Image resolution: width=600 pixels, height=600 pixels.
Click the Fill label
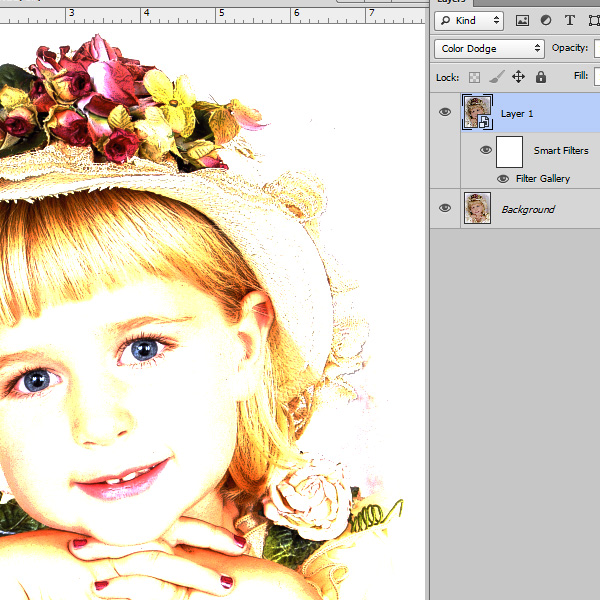click(x=580, y=76)
